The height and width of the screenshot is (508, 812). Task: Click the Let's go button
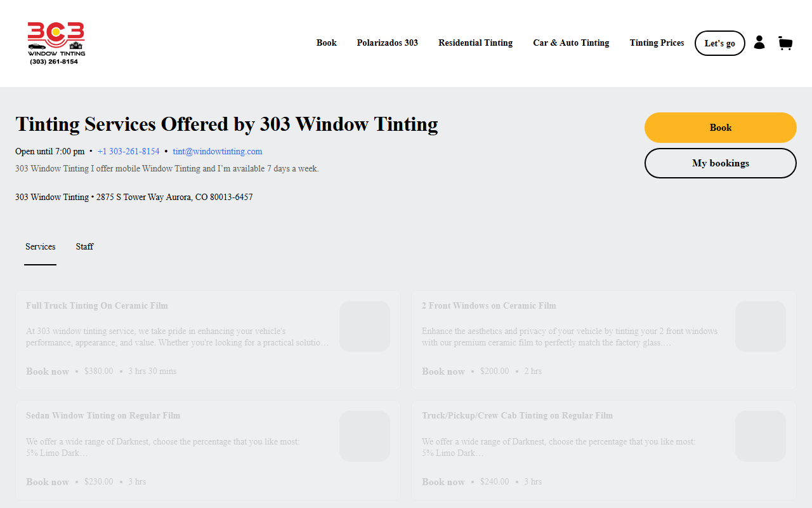coord(720,43)
